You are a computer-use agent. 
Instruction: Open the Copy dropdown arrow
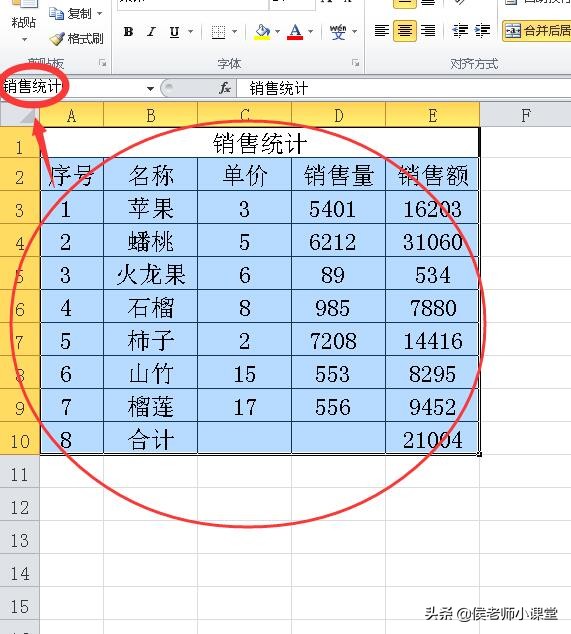99,14
